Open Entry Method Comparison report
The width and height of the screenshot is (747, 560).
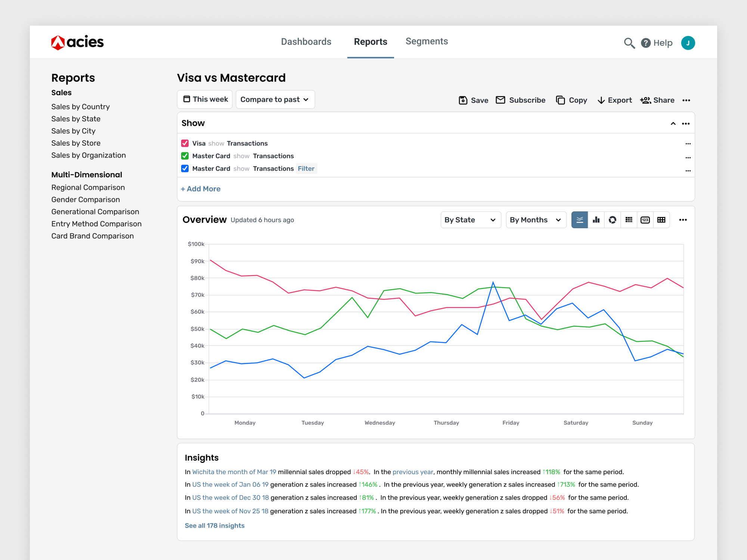96,224
